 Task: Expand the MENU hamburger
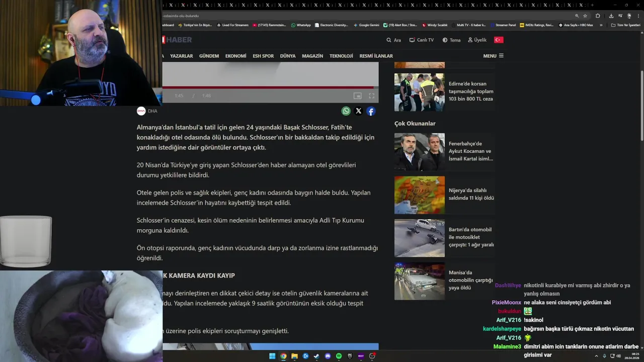pos(493,56)
